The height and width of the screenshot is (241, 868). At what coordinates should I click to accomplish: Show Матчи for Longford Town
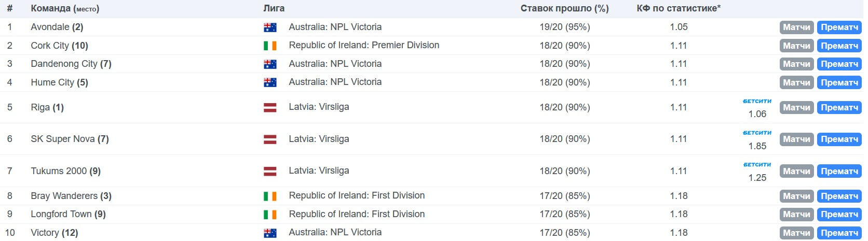click(796, 214)
